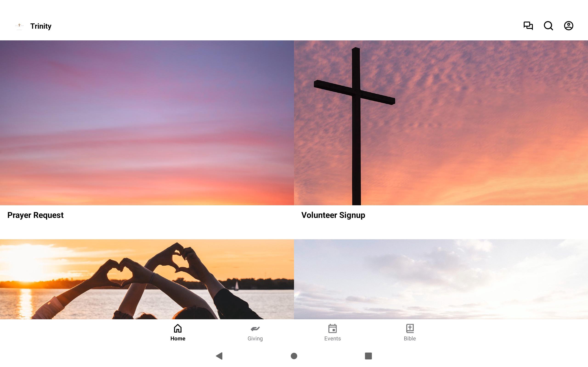Open the user profile icon
This screenshot has width=588, height=367.
click(x=568, y=26)
